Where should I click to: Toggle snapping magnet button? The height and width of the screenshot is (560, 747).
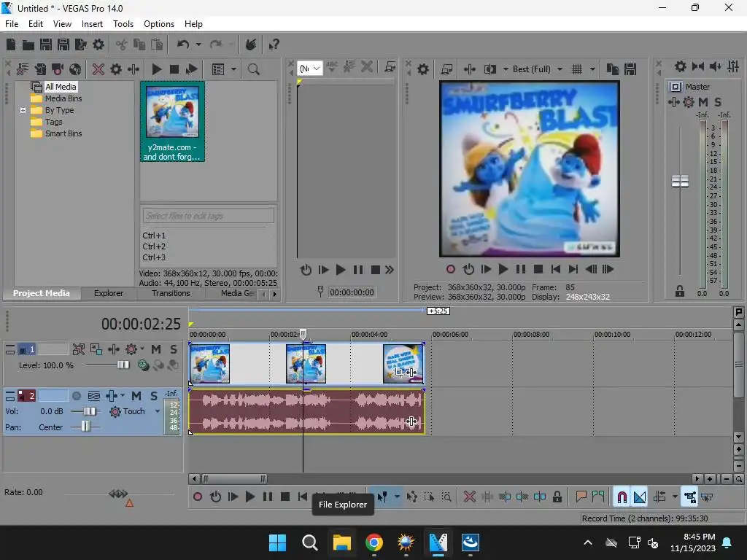tap(622, 497)
